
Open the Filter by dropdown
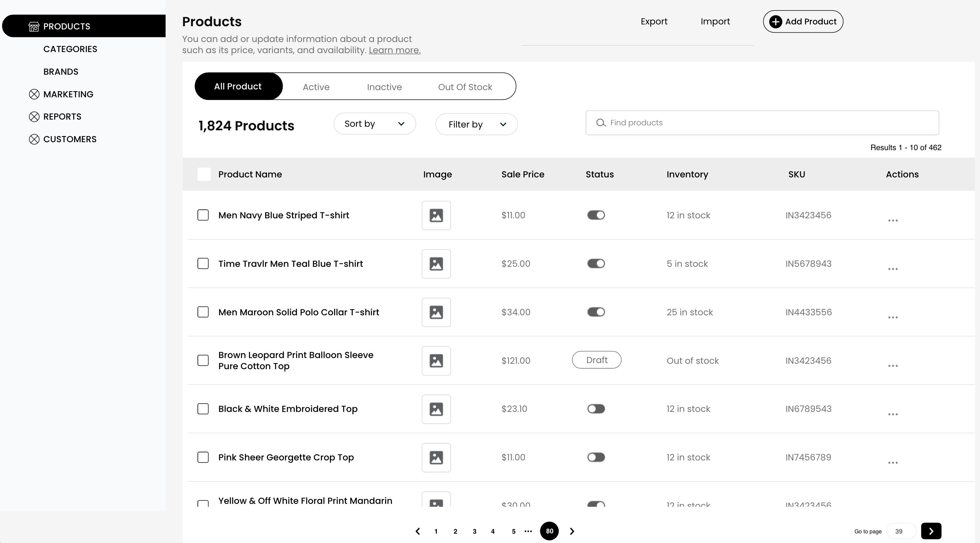point(476,124)
